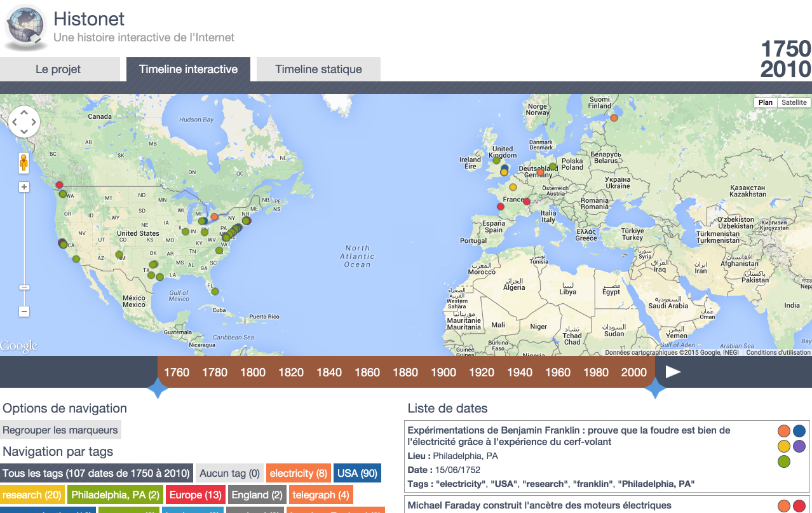
Task: Select the red marker on the US-Canada west coast
Action: coord(60,185)
